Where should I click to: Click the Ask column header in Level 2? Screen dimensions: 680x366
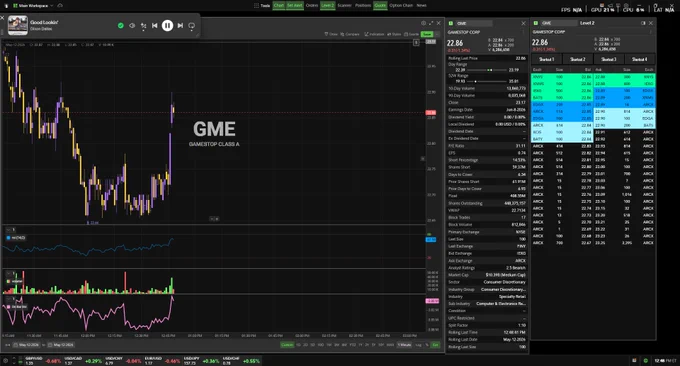(x=599, y=69)
